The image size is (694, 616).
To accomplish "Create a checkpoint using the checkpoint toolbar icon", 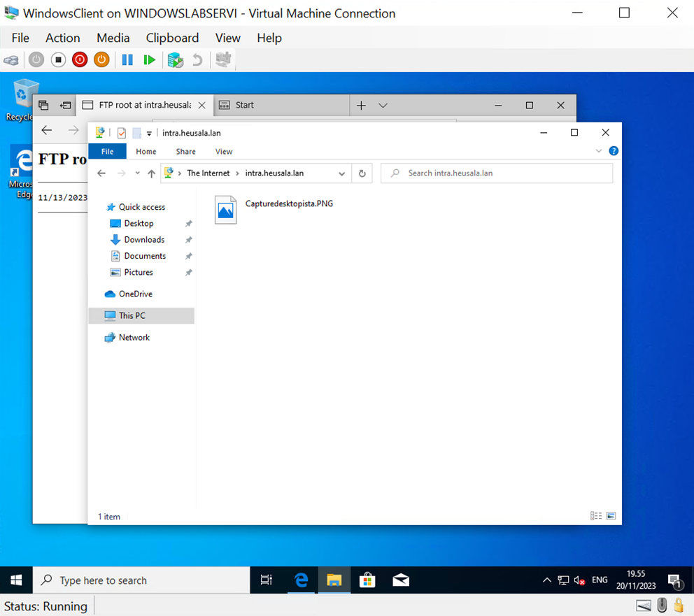I will [176, 59].
